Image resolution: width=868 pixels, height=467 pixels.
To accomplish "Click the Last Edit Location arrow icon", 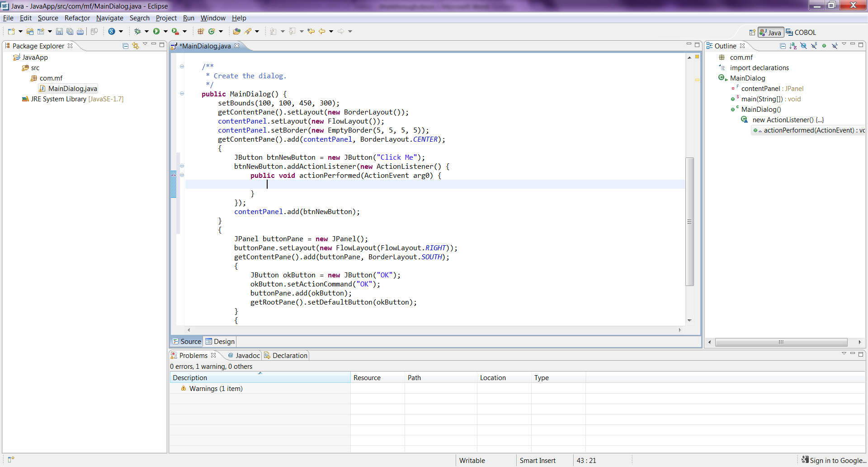I will (x=311, y=32).
